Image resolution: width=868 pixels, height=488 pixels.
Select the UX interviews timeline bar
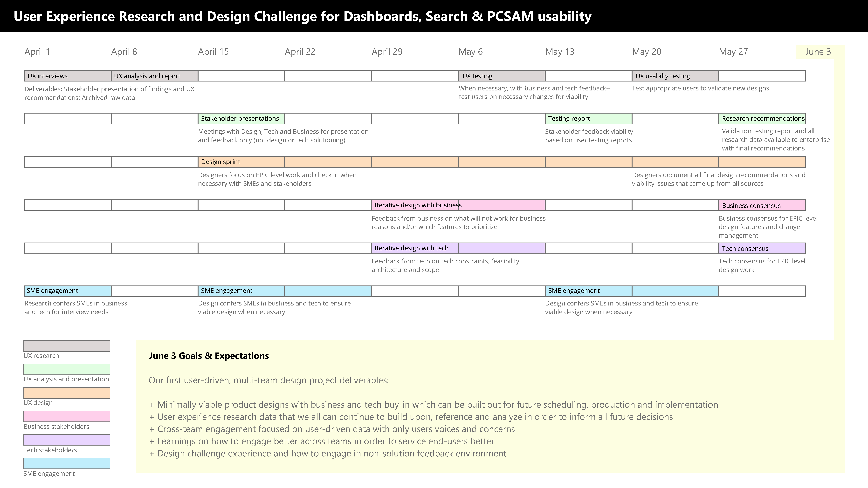tap(68, 76)
